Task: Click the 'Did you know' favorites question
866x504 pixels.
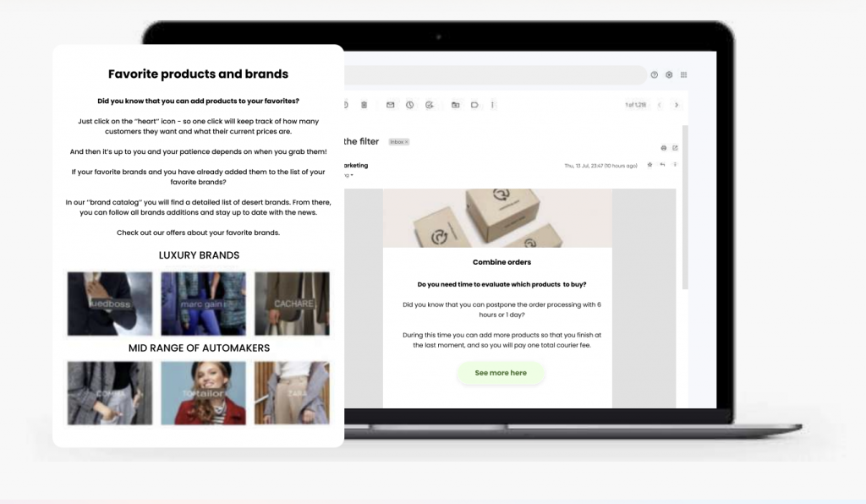Action: pos(198,101)
